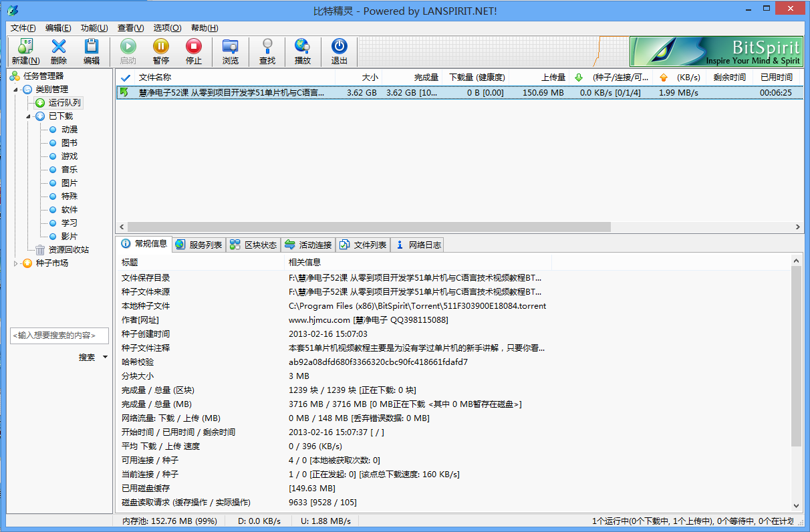Click the 删除 (Delete) toolbar icon
Image resolution: width=810 pixels, height=532 pixels.
(x=59, y=47)
